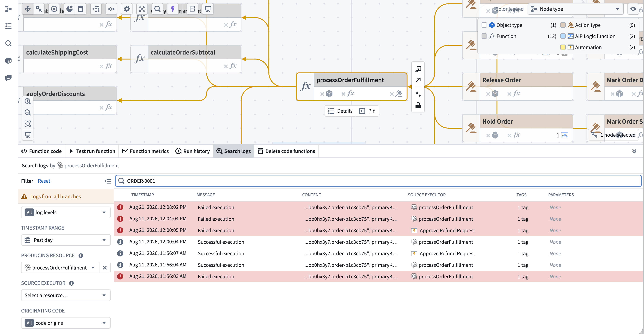
Task: Open the processOrderFulfillment producing resource dropdown
Action: point(60,268)
